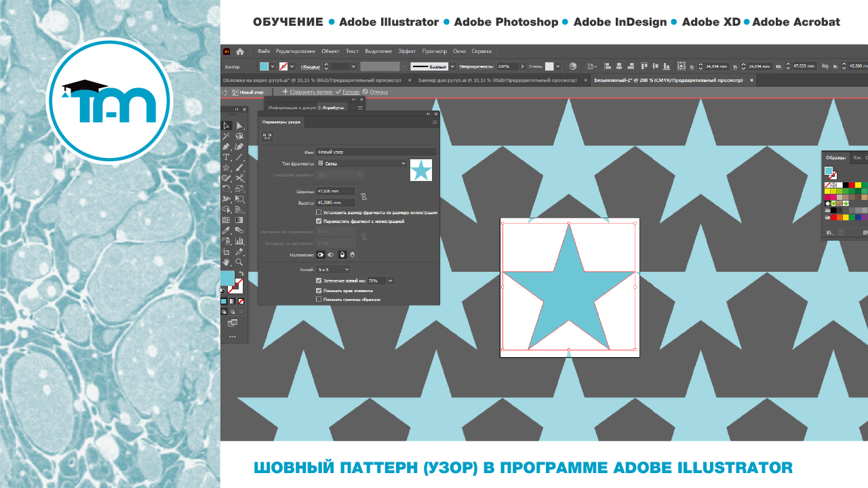
Task: Select the Direct Selection tool
Action: [x=239, y=125]
